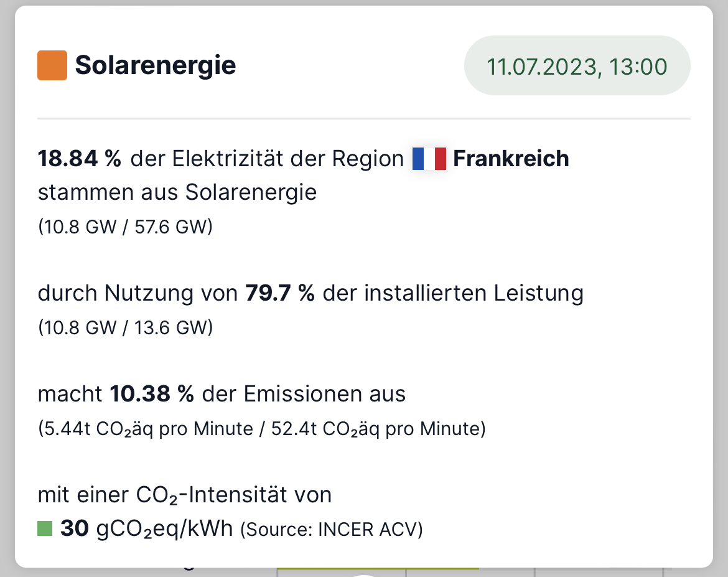Click the Source: INCER ACV text
The width and height of the screenshot is (728, 577).
click(x=332, y=530)
